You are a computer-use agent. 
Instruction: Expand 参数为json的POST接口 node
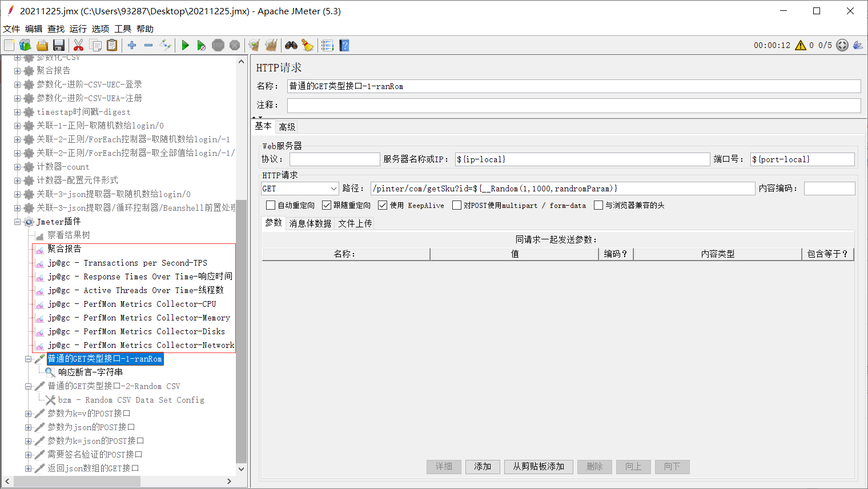click(x=28, y=427)
